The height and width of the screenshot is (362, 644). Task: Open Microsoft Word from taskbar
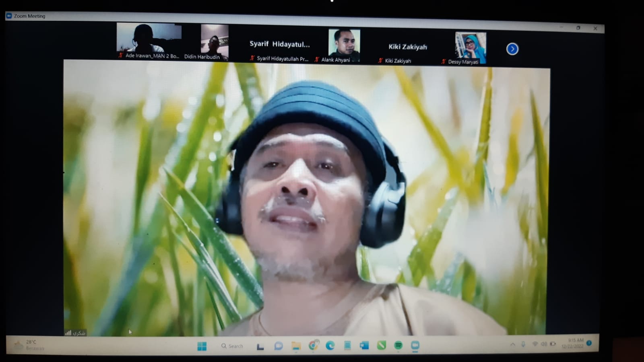pyautogui.click(x=364, y=346)
